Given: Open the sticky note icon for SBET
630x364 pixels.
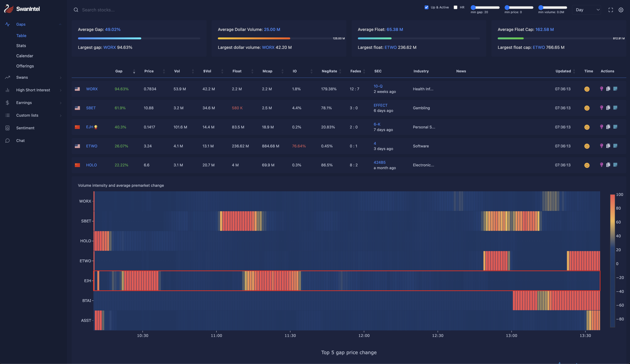Looking at the screenshot, I should point(615,108).
